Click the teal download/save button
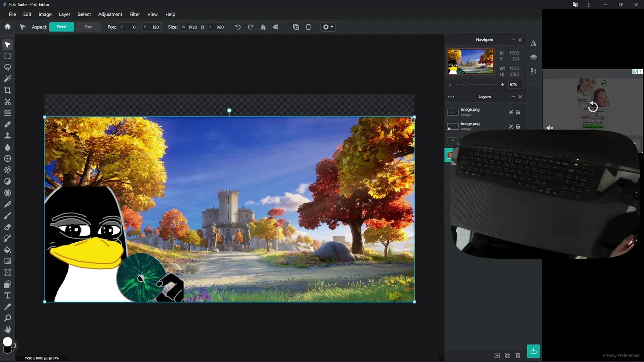Screen dimensions: 644x362 [533, 351]
